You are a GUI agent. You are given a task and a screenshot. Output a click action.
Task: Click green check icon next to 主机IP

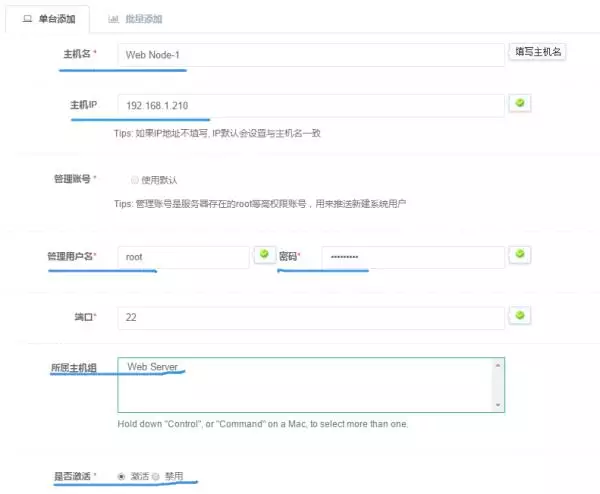(x=520, y=103)
